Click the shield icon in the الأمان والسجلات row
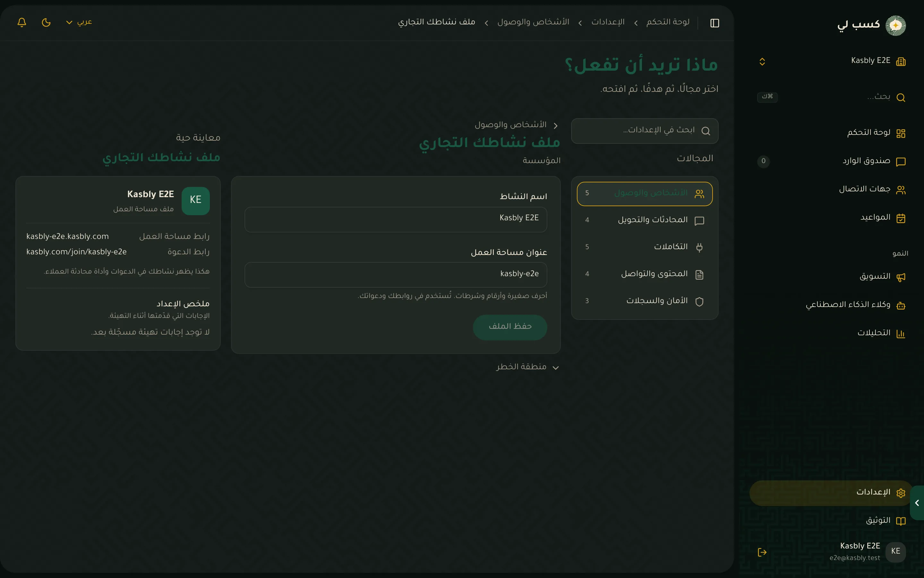924x578 pixels. pos(699,302)
